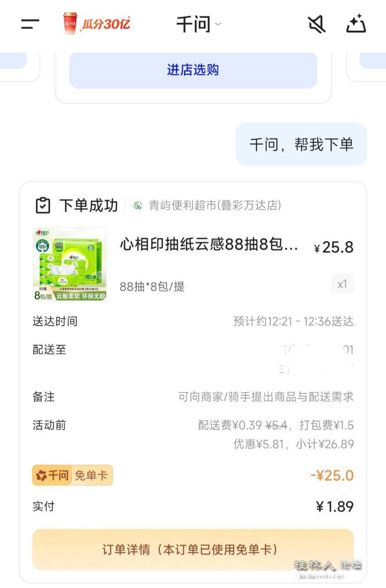Screen dimensions: 386x588
Task: Open 订单详情 order details button
Action: tap(193, 549)
